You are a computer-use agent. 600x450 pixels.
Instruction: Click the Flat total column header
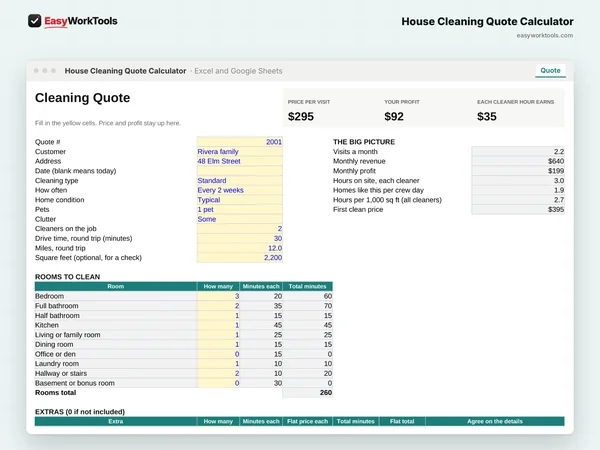pos(402,421)
